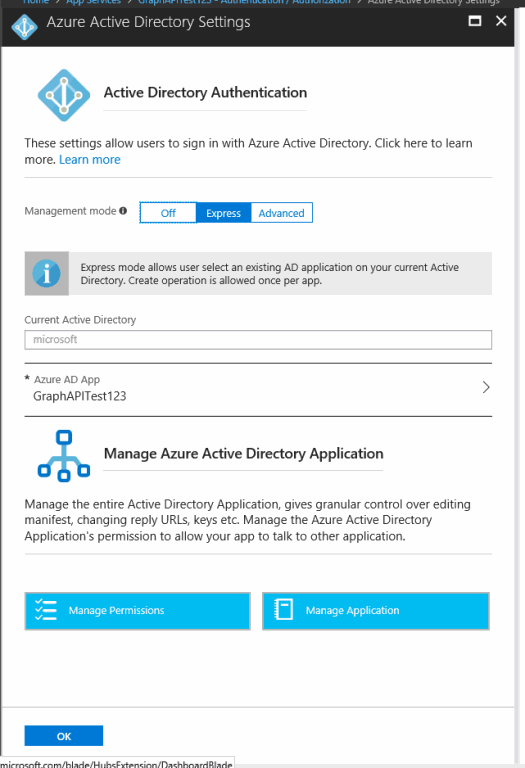Click the Azure Active Directory Settings title
Viewport: 525px width, 768px height.
point(148,22)
